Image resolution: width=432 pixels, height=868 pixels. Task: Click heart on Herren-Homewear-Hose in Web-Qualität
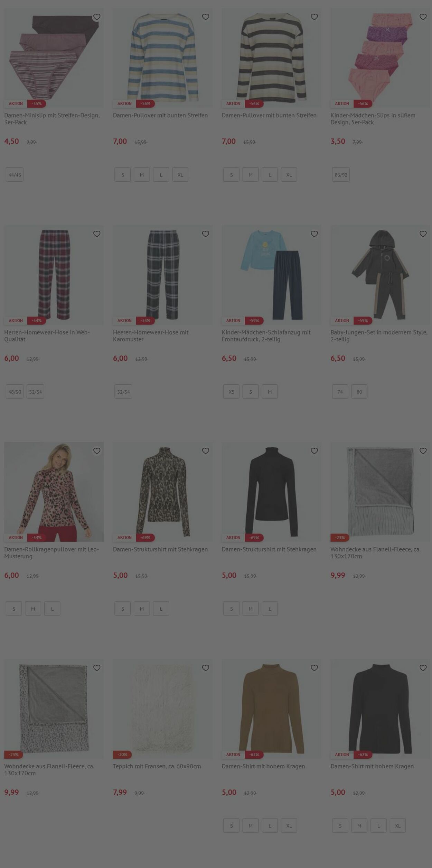click(97, 234)
